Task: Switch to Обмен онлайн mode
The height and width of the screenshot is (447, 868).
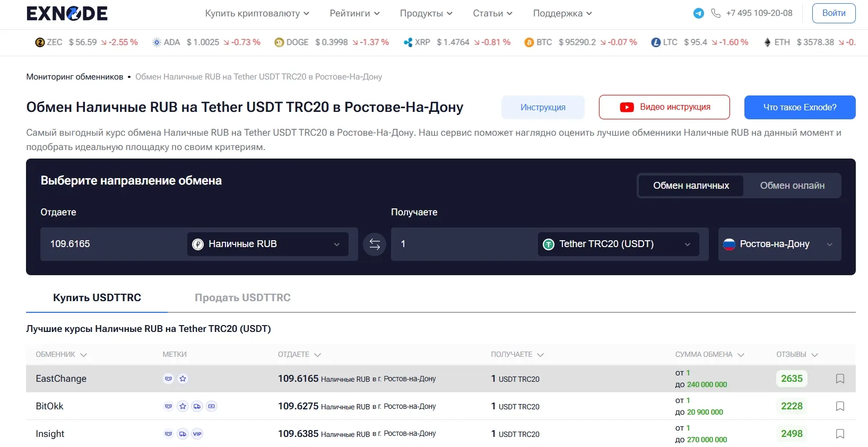Action: (x=792, y=186)
